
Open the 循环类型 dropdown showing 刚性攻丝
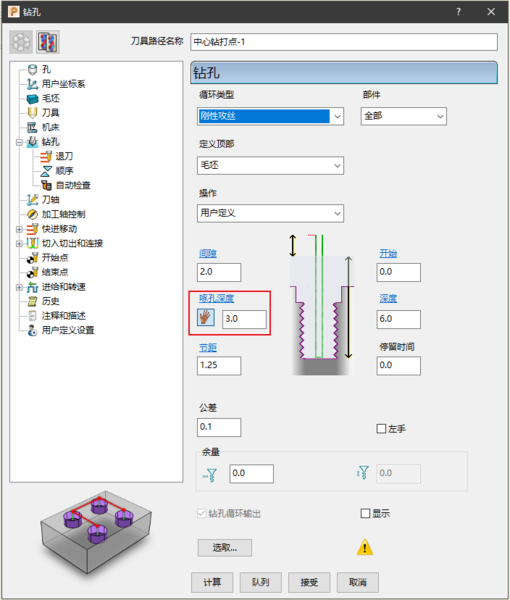pos(270,116)
